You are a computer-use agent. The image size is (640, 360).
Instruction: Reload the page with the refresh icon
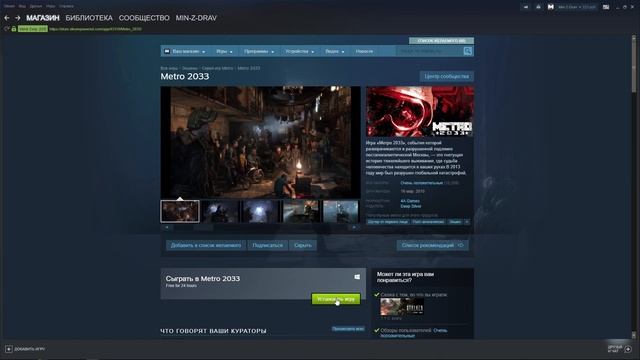pos(6,29)
